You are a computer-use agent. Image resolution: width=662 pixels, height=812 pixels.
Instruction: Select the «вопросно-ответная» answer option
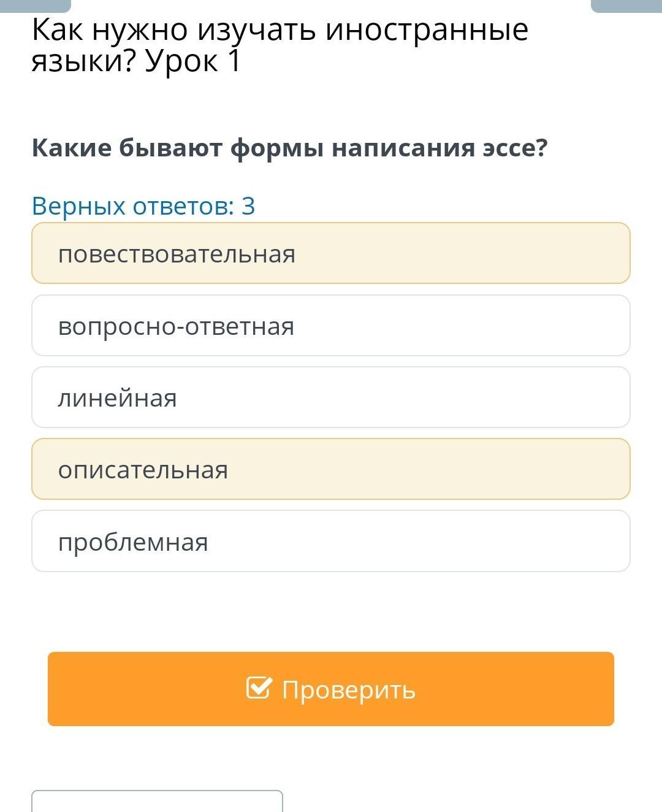(331, 326)
